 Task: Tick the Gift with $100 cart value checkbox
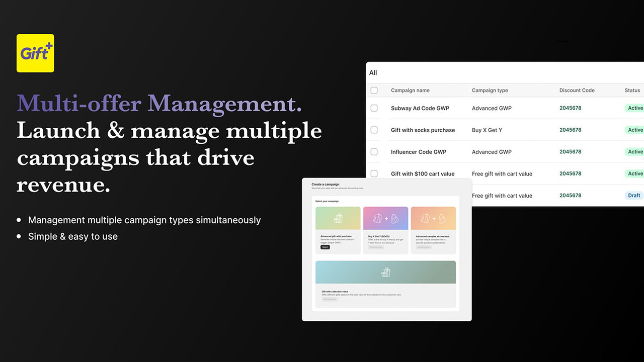(x=374, y=173)
